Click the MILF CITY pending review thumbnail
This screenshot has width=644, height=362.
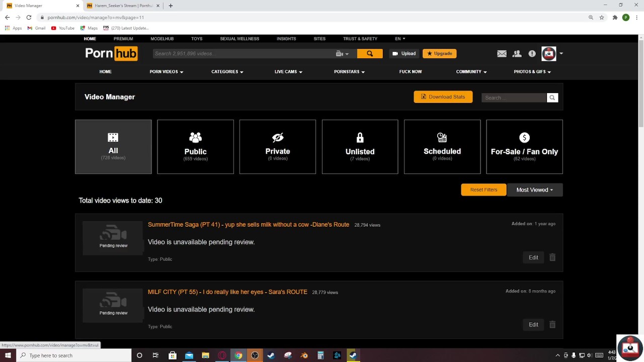(113, 305)
